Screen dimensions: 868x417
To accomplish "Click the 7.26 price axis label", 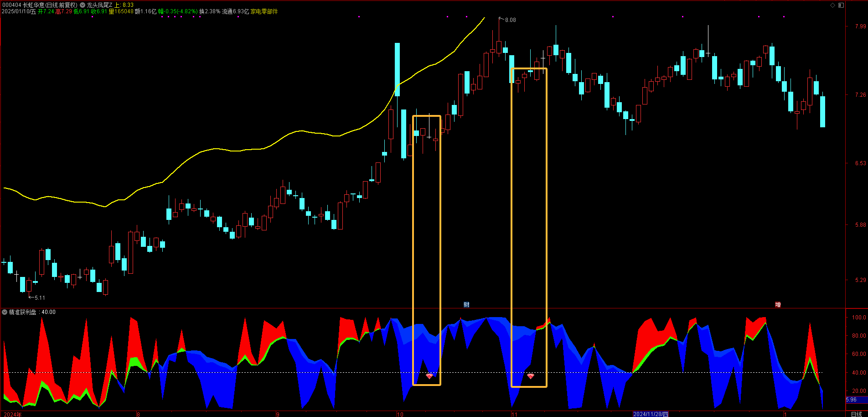I will [860, 95].
